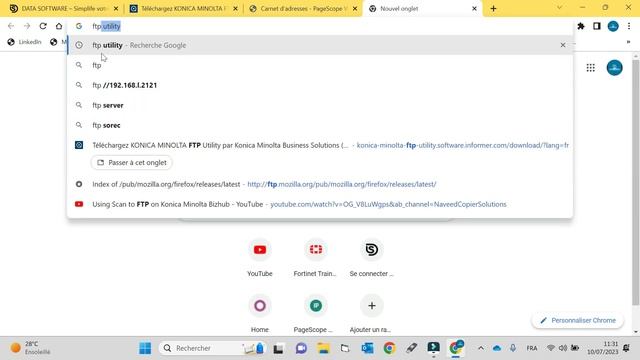The image size is (640, 360).
Task: Open the Google Chrome taskbar icon
Action: (x=389, y=348)
